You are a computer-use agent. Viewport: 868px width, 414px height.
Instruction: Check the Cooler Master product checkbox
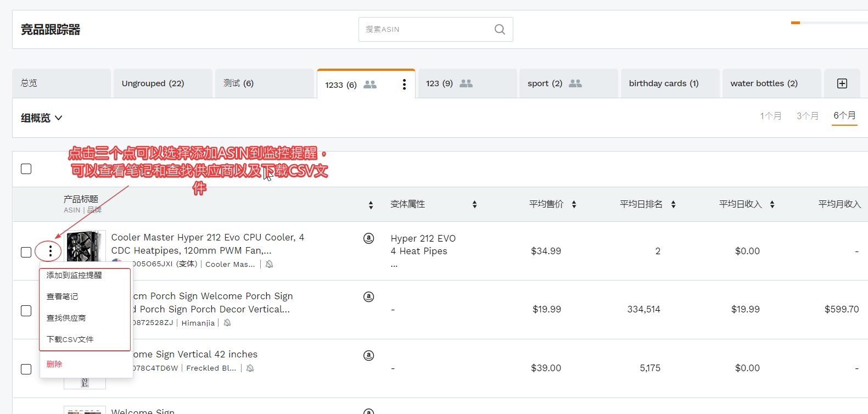pos(26,252)
